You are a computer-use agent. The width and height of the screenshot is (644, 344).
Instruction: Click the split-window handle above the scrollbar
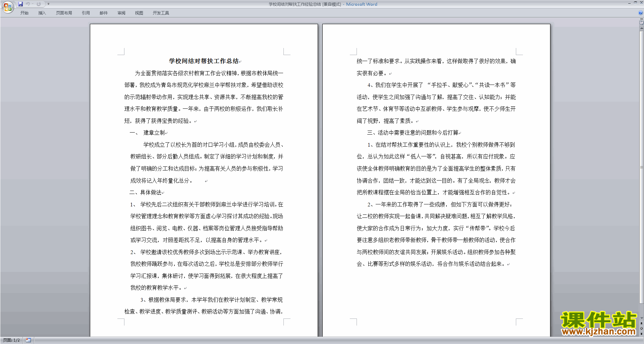642,19
